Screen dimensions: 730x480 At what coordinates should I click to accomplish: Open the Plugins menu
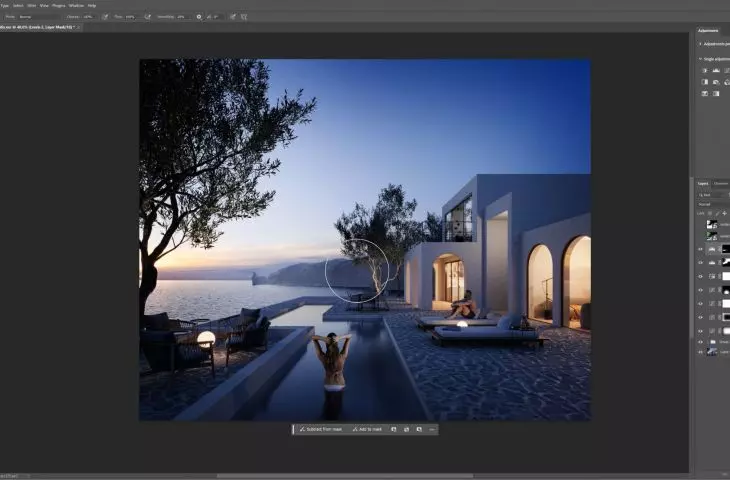pos(59,6)
